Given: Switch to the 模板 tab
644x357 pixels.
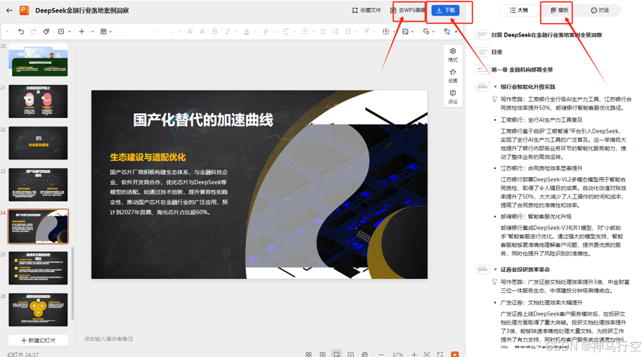Looking at the screenshot, I should coord(560,11).
